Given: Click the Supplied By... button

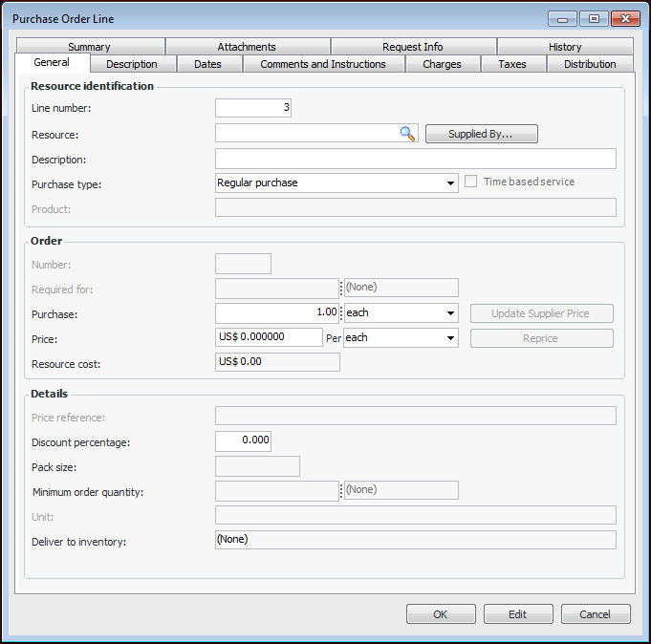Looking at the screenshot, I should point(481,134).
